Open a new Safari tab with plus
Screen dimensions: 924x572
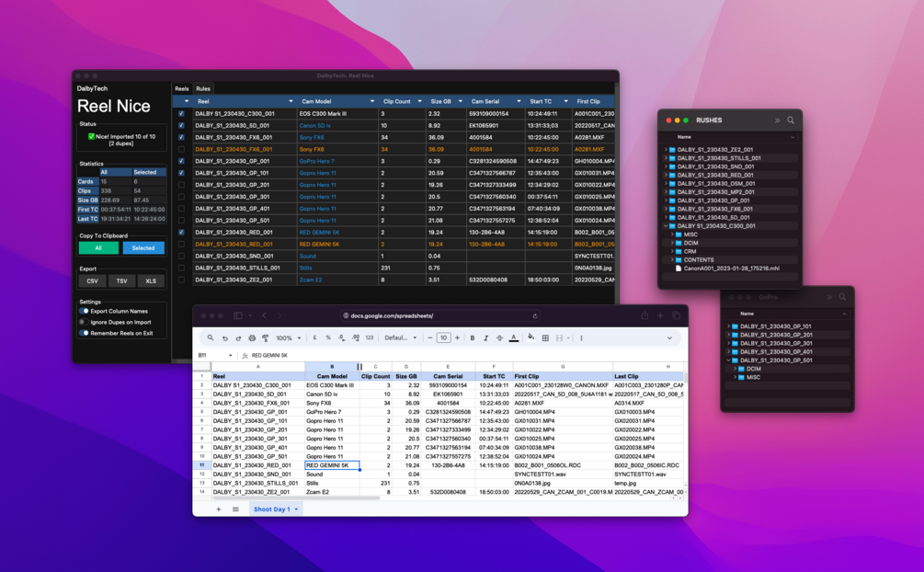coord(660,315)
